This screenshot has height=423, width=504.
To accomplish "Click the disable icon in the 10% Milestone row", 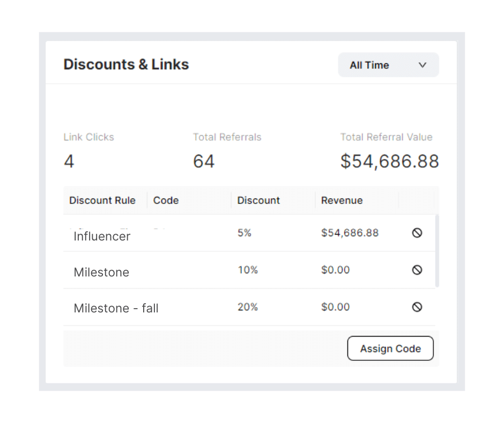I will point(417,270).
